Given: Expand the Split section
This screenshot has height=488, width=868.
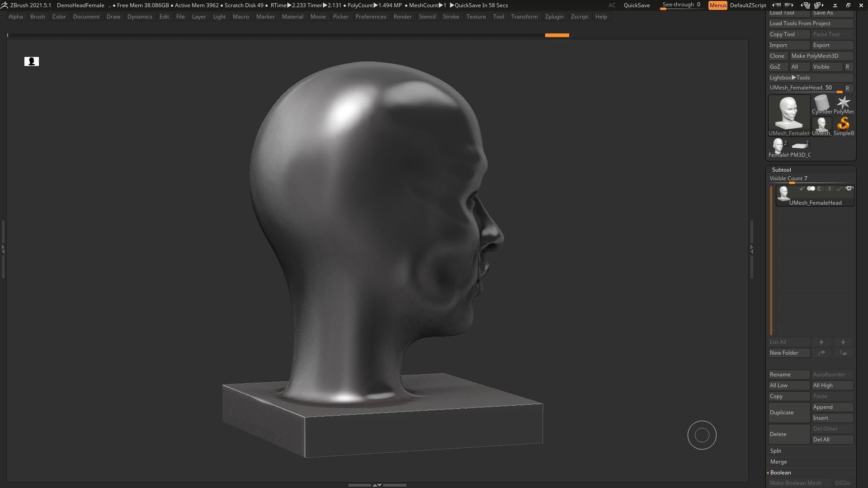Looking at the screenshot, I should pyautogui.click(x=776, y=451).
